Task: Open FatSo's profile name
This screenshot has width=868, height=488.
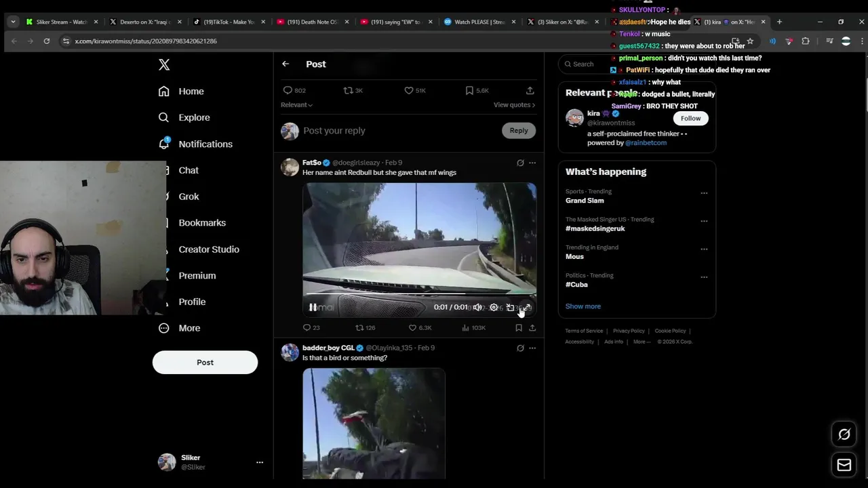Action: pyautogui.click(x=312, y=163)
